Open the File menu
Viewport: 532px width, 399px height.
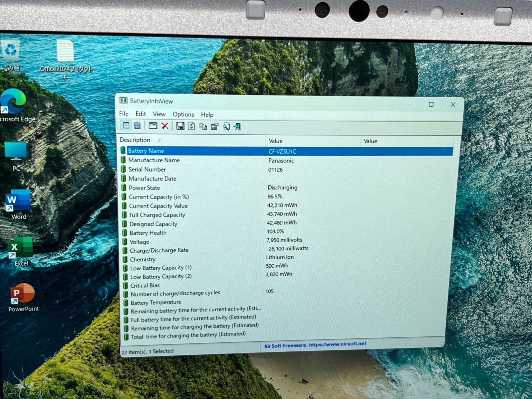tap(124, 114)
